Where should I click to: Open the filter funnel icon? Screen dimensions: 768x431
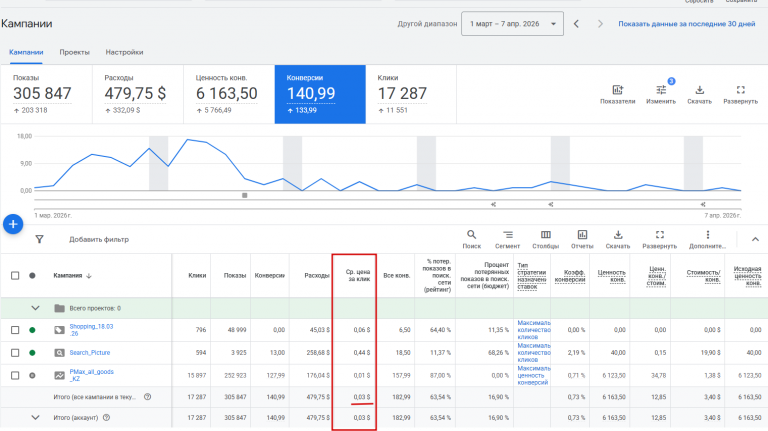pos(39,239)
